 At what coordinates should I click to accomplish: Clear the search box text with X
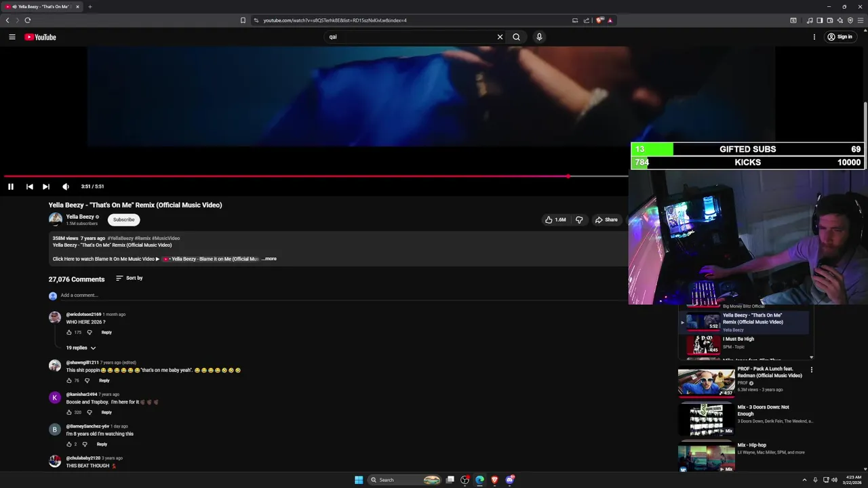pyautogui.click(x=500, y=37)
